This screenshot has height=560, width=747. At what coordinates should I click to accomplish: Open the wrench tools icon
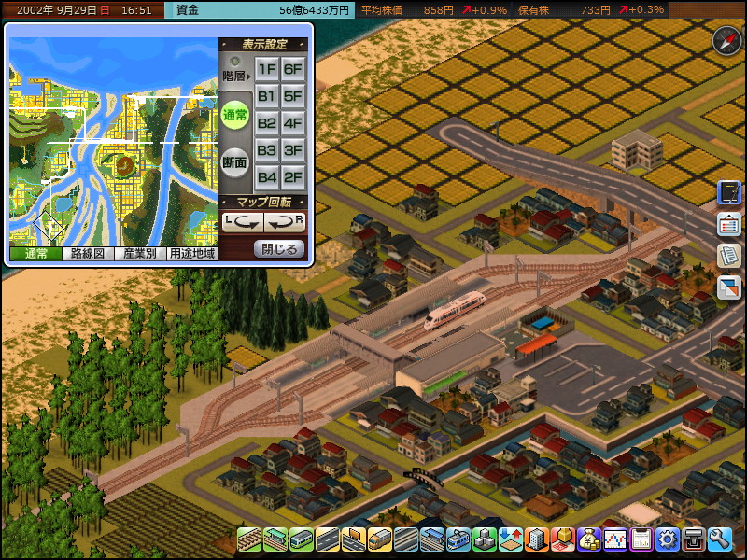click(x=720, y=539)
